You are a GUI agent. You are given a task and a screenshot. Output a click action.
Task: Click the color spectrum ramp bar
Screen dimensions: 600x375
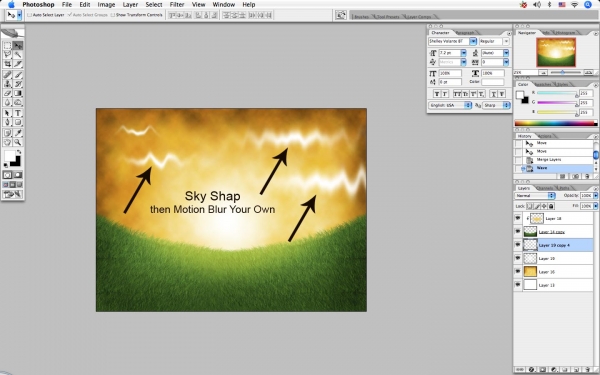[556, 123]
